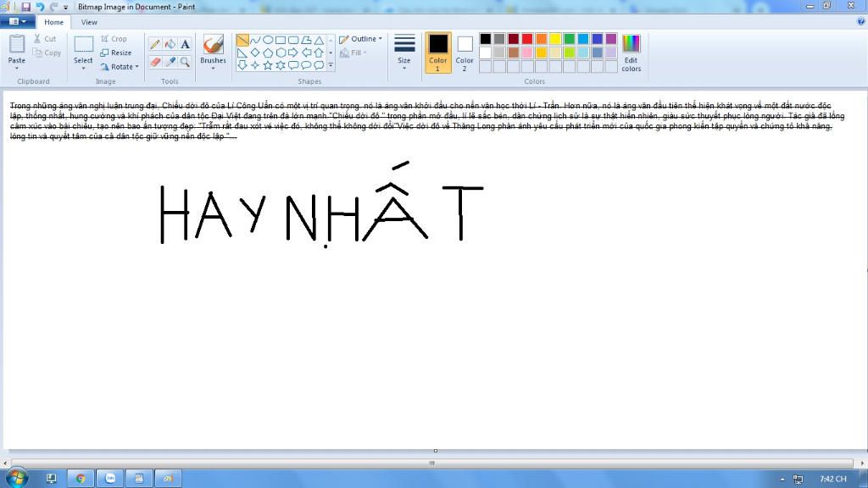Choose the Right triangle shape
868x488 pixels.
coord(242,53)
